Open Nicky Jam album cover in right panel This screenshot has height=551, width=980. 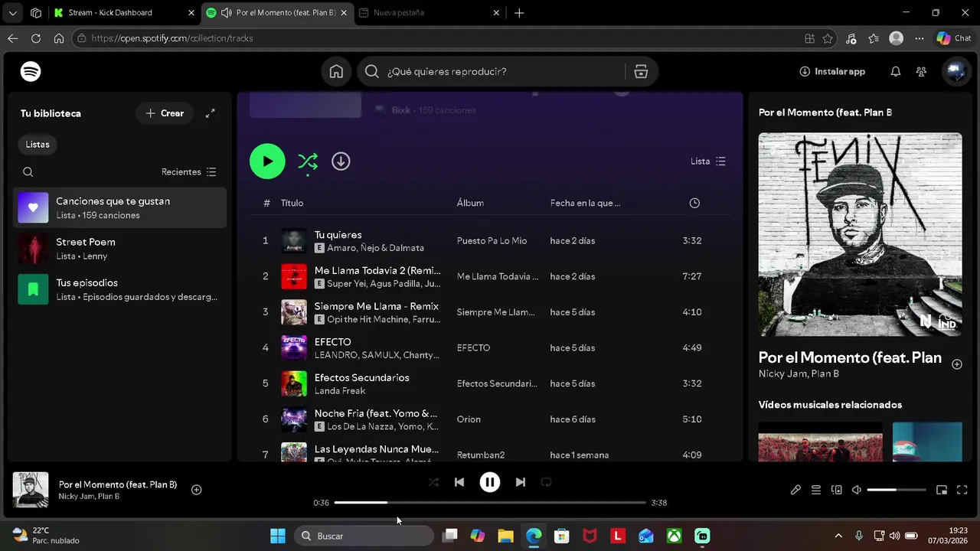click(860, 234)
